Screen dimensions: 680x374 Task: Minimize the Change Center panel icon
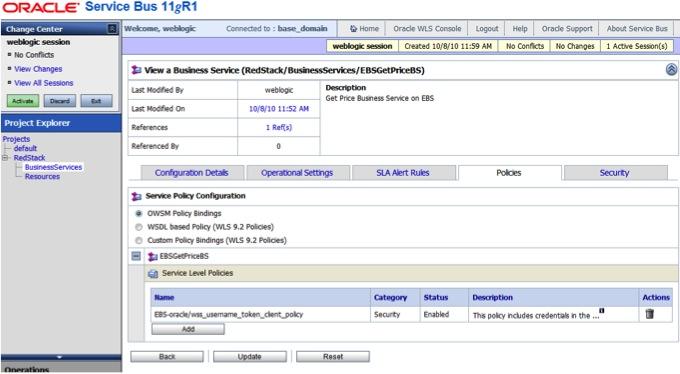click(112, 29)
